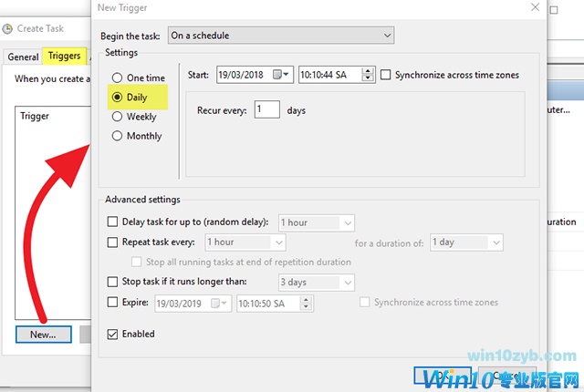Screen dimensions: 584x392
Task: Uncheck the Enabled checkbox
Action: tap(113, 334)
